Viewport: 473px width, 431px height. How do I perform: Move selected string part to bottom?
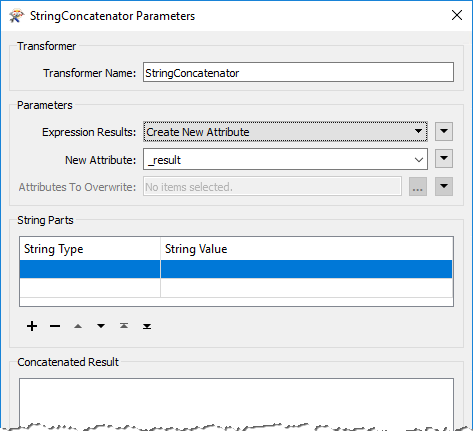pos(147,326)
